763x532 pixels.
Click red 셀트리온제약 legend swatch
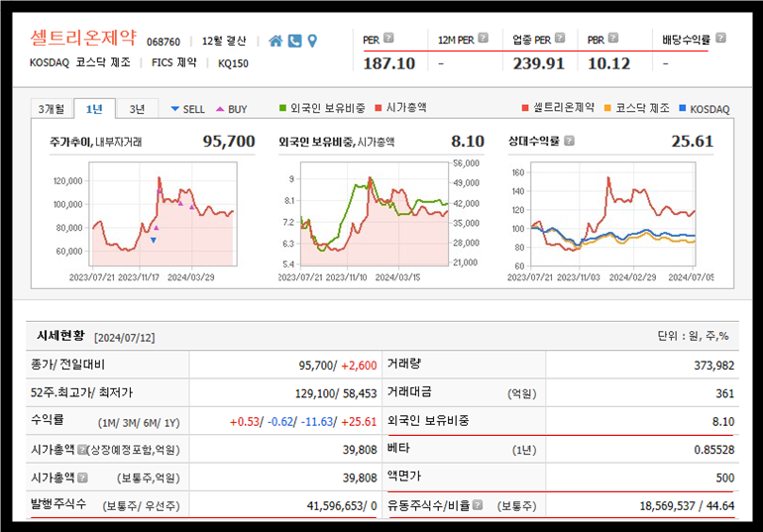(524, 108)
